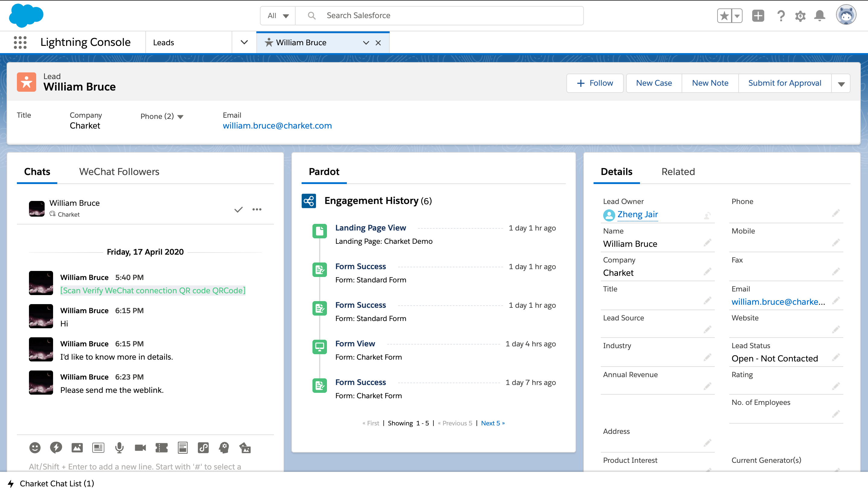
Task: Switch to the WeChat Followers tab
Action: coord(119,171)
